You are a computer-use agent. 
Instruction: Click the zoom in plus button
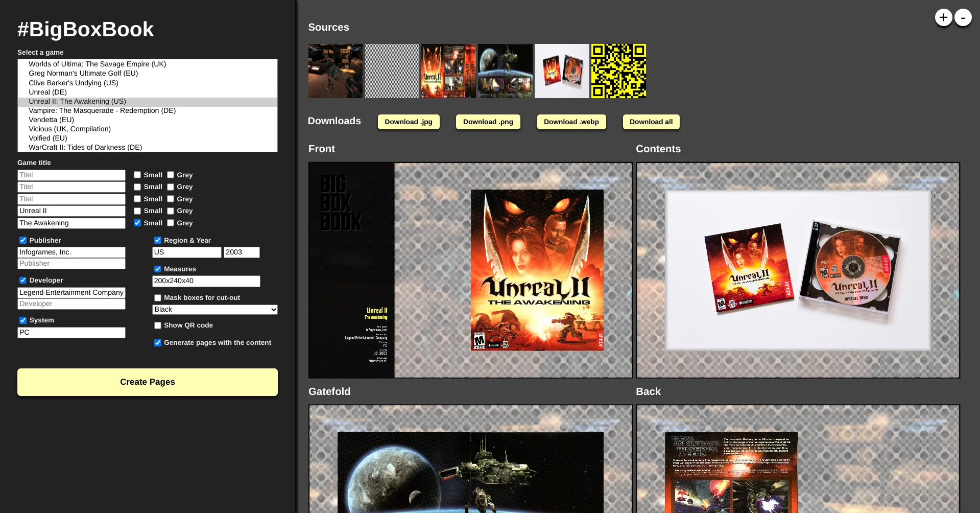(943, 17)
